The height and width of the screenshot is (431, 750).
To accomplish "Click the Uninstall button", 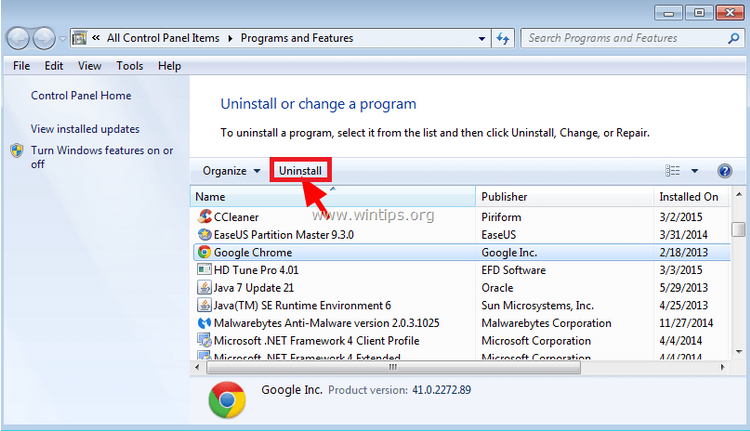I will (300, 171).
